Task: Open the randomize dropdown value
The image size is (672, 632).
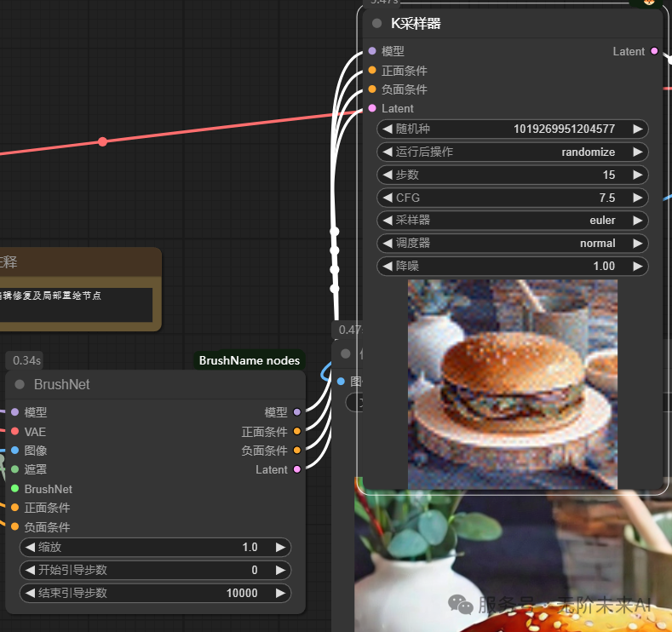Action: [588, 152]
